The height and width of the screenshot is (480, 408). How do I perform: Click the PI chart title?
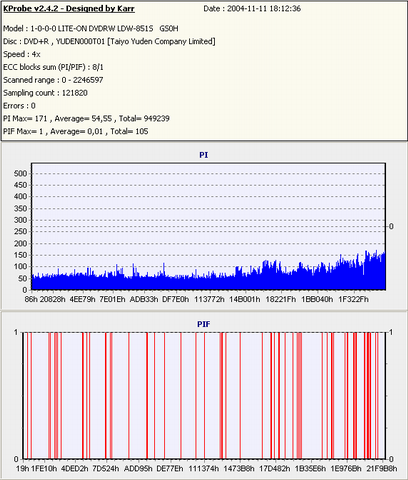click(x=204, y=155)
